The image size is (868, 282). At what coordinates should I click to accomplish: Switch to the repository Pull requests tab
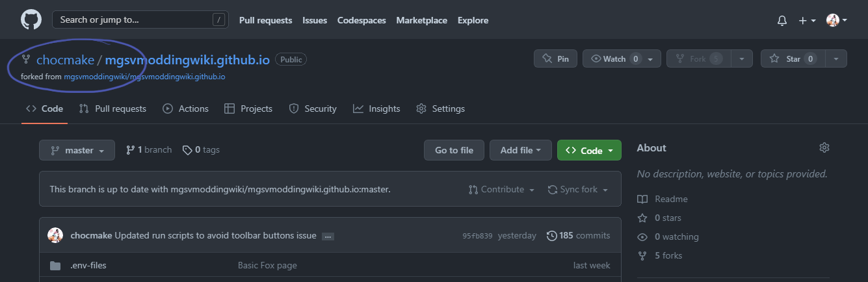tap(112, 109)
